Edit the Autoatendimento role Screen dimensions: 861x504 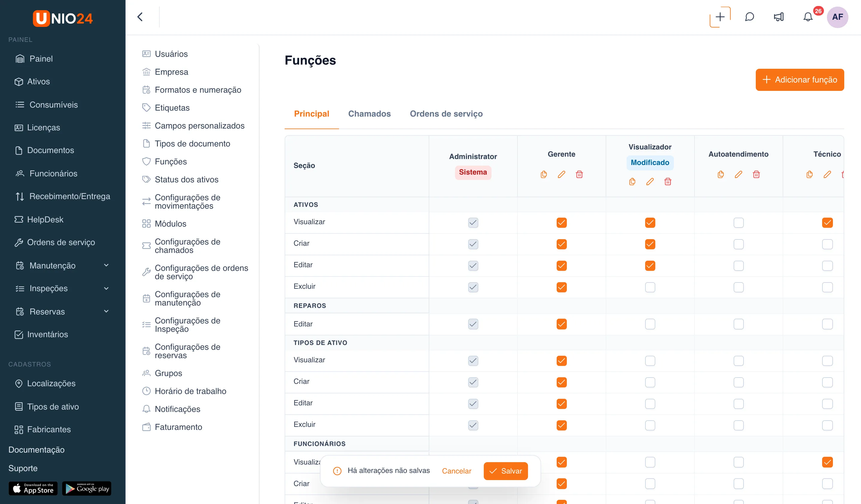click(738, 174)
